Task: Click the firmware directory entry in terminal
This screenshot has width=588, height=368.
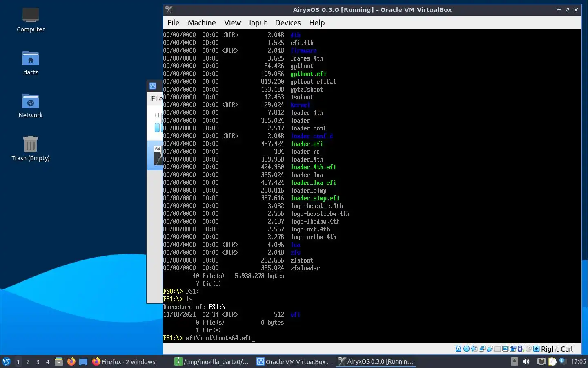Action: (303, 51)
